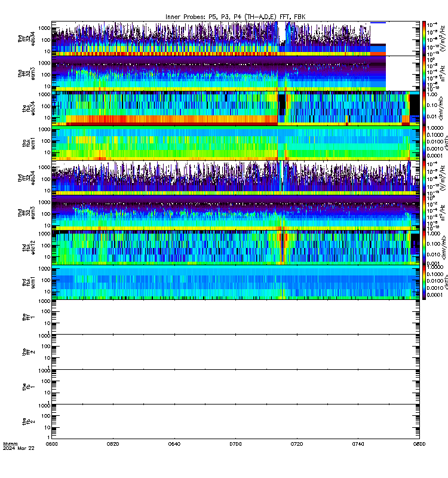Click the thd fbk scm1 color bar
Image resolution: width=448 pixels, height=478 pixels.
click(424, 282)
